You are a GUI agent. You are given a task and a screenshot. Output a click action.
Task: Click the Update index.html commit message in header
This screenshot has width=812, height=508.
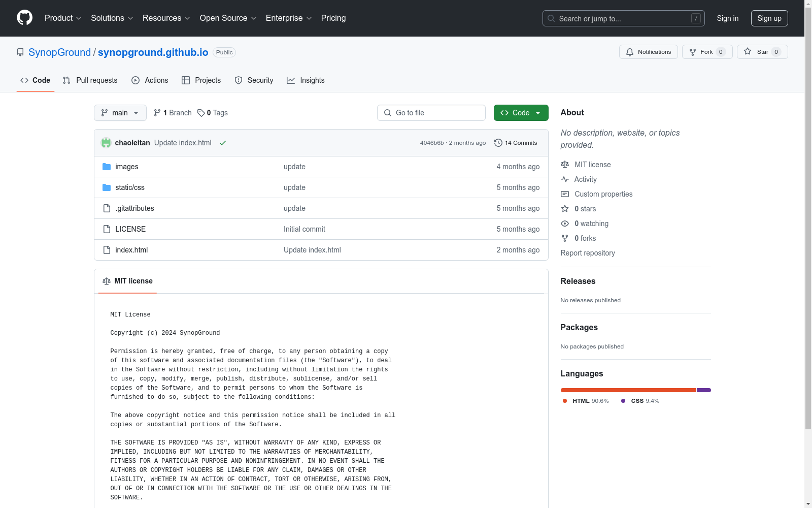[183, 143]
